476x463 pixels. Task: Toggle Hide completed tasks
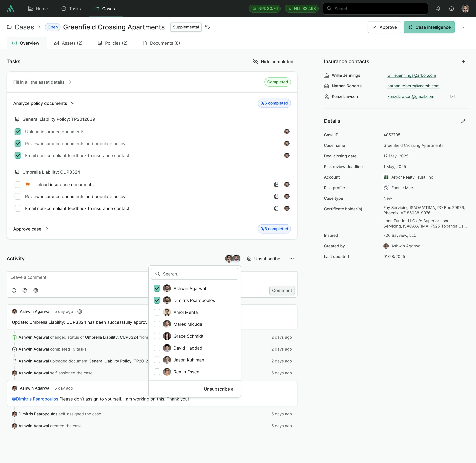click(273, 62)
